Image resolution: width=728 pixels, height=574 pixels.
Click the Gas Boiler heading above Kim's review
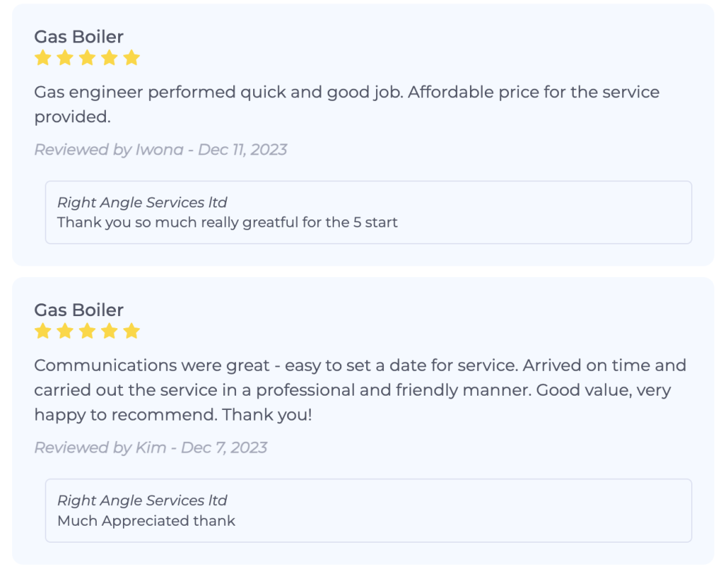(x=79, y=310)
